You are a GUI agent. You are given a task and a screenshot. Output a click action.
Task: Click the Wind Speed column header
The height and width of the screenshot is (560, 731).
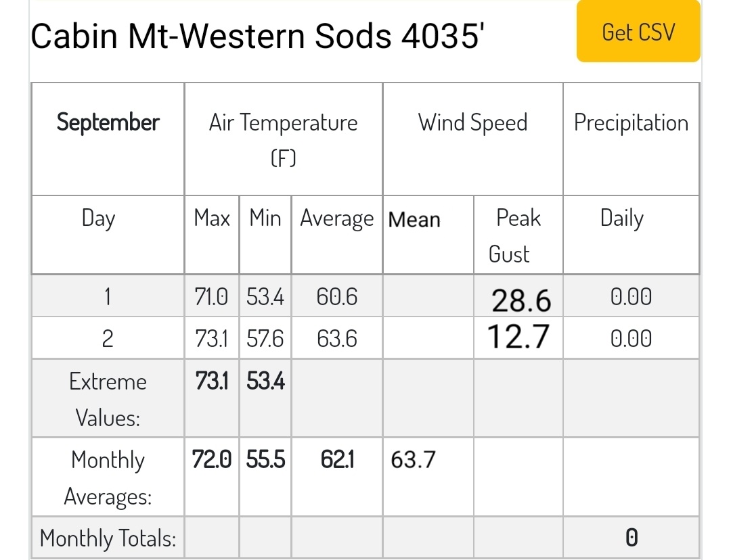pos(472,139)
